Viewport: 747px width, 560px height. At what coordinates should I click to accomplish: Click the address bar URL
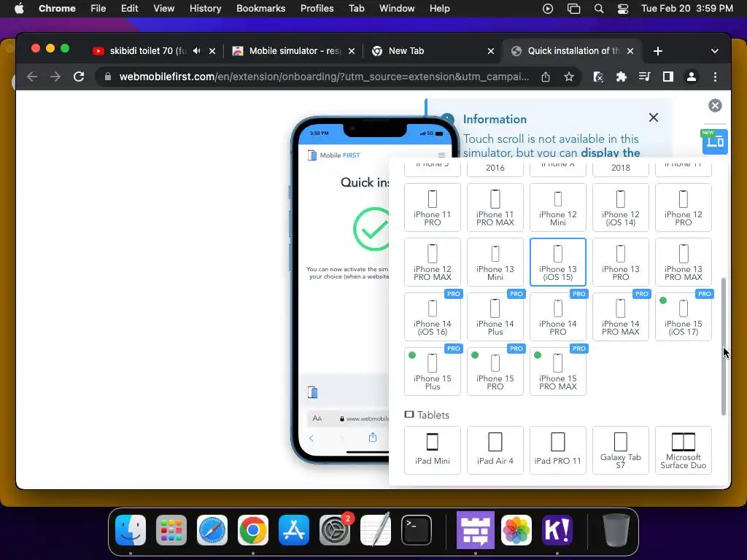coord(324,77)
